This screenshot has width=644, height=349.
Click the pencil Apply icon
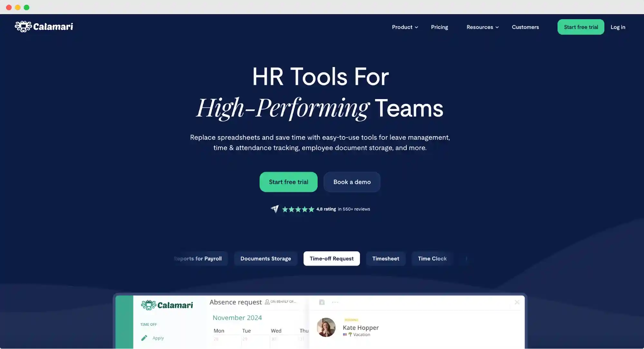(x=144, y=338)
